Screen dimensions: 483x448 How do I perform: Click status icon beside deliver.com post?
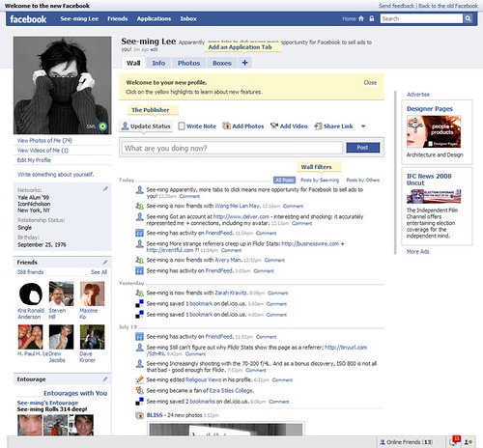coord(139,217)
